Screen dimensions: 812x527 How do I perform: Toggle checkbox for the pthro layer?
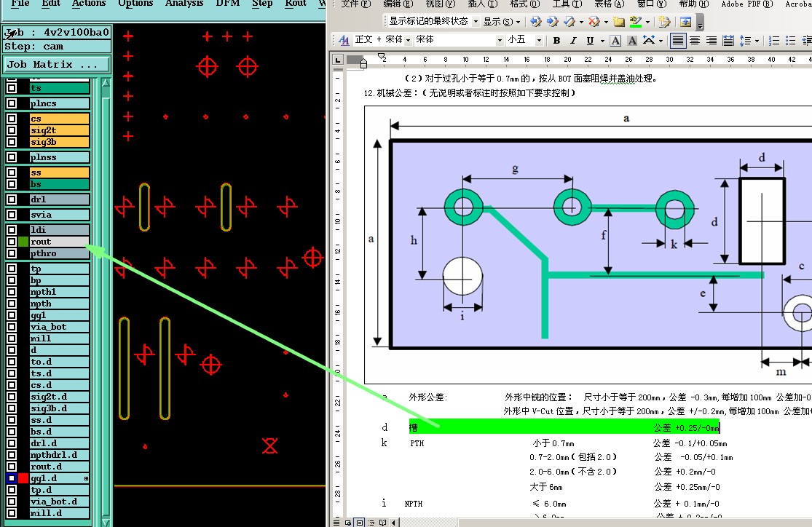point(12,253)
